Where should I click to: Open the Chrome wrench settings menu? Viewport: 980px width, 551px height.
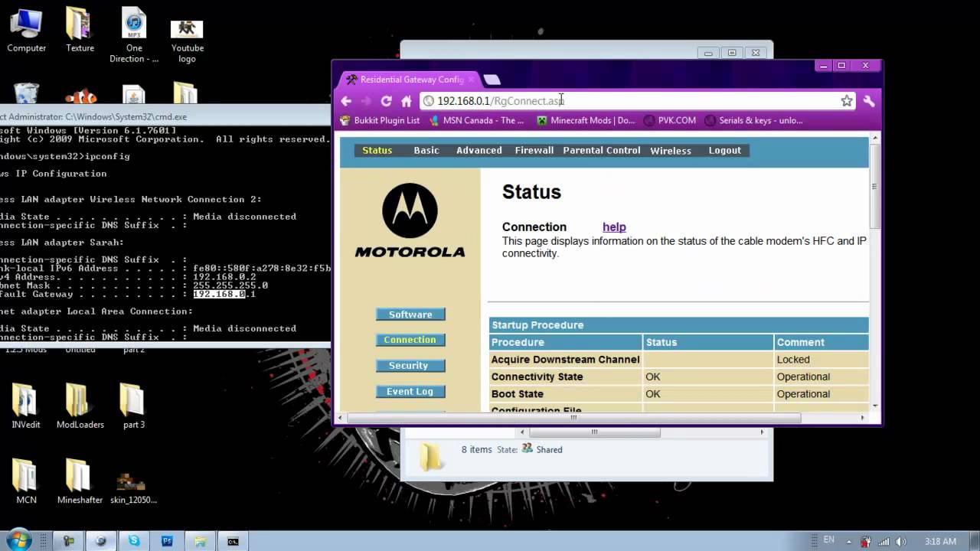(869, 101)
